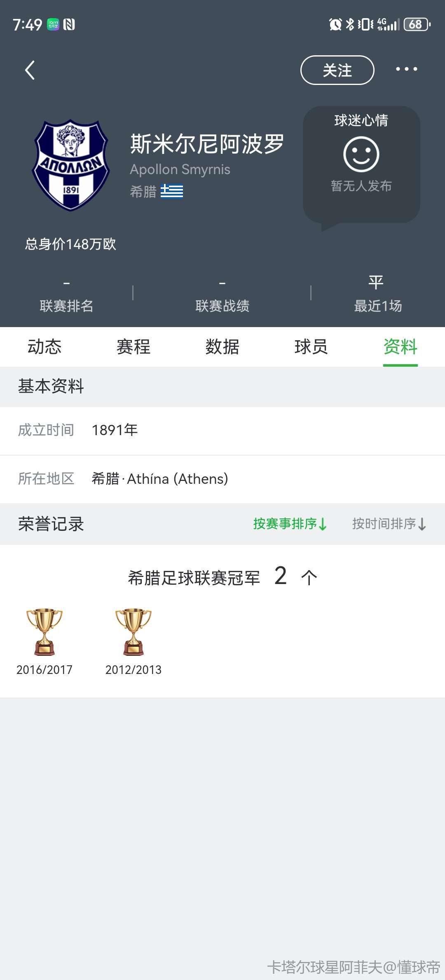Tap the 总身价148万欧 market value text
The height and width of the screenshot is (980, 445).
(x=70, y=244)
